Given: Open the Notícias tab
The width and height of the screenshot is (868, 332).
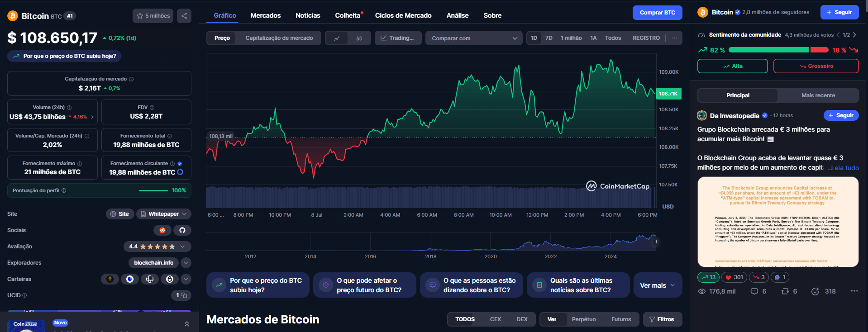Looking at the screenshot, I should [308, 15].
